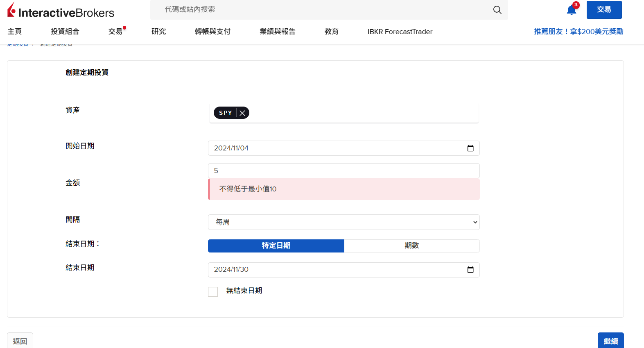Open the end date calendar picker
This screenshot has height=348, width=644.
(470, 270)
